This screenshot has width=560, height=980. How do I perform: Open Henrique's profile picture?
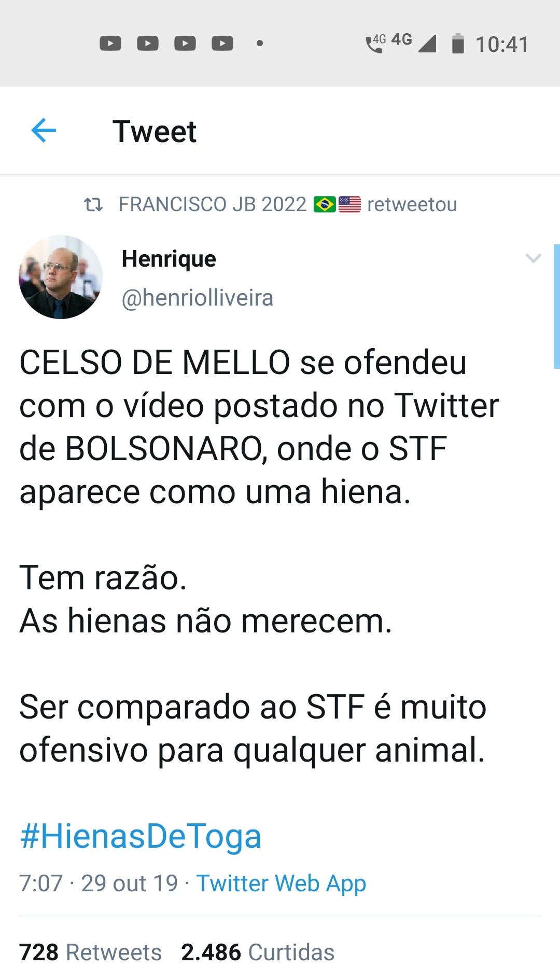click(61, 277)
